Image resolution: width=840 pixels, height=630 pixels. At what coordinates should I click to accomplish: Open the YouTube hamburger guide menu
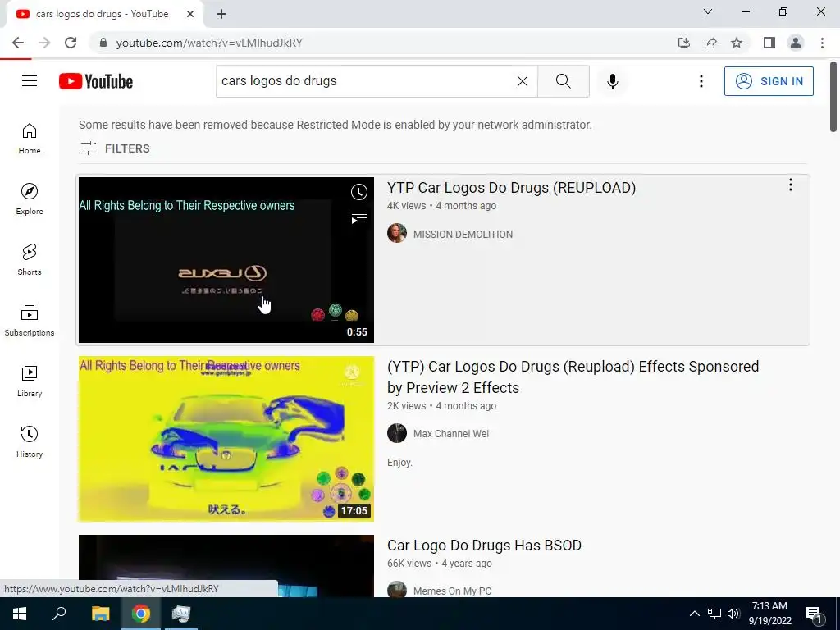click(30, 81)
